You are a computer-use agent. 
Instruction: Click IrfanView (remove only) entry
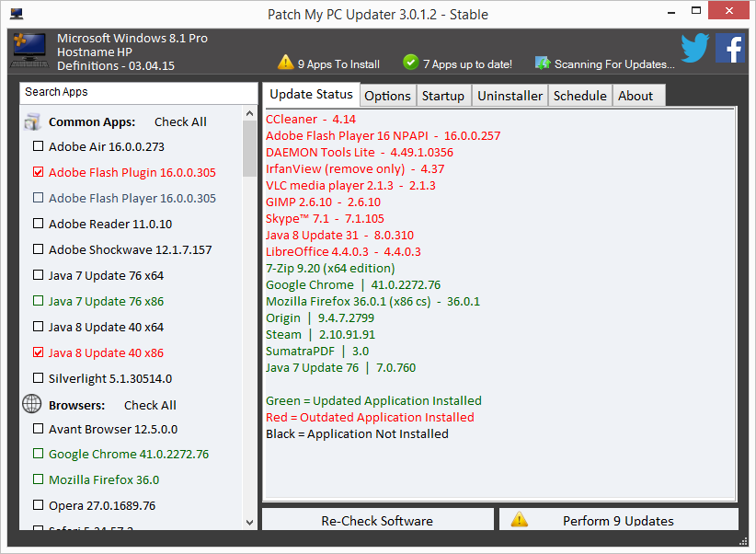coord(355,169)
